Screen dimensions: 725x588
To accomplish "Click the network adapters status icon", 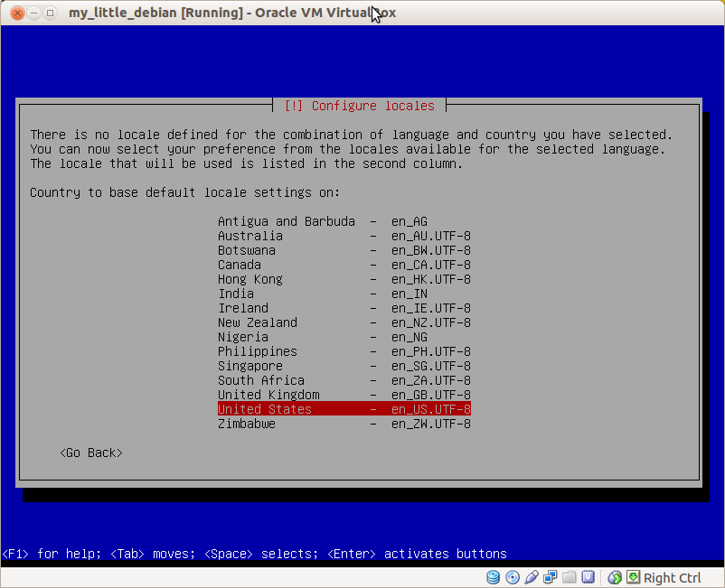I will (551, 577).
